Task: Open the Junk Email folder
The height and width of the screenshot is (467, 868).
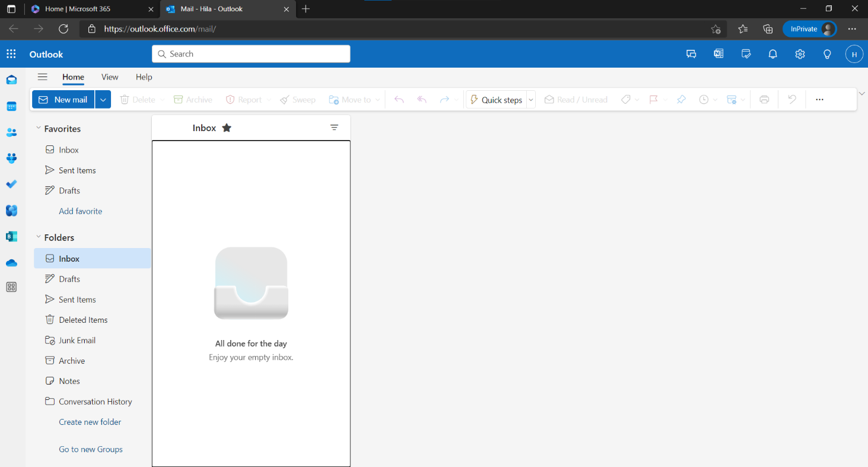Action: [x=92, y=341]
